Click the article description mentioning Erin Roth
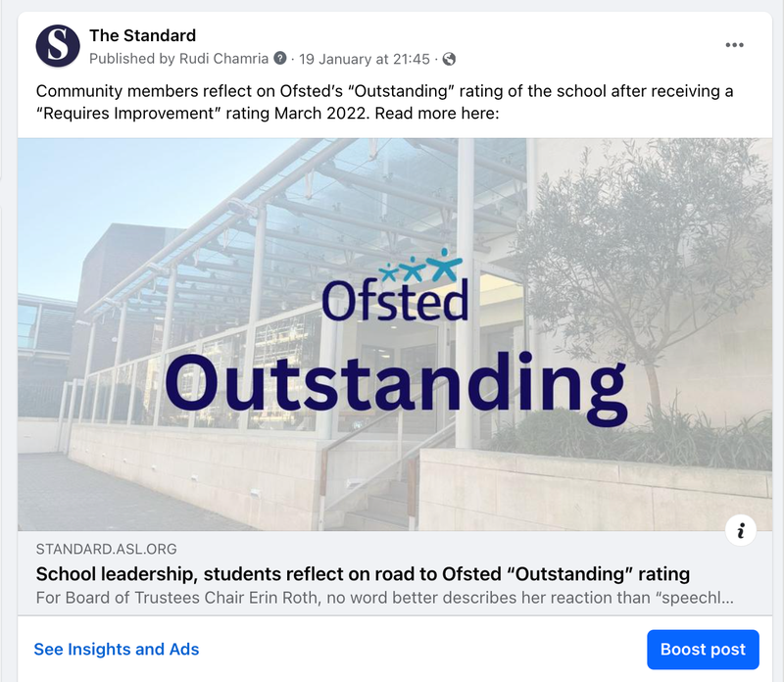 coord(384,597)
